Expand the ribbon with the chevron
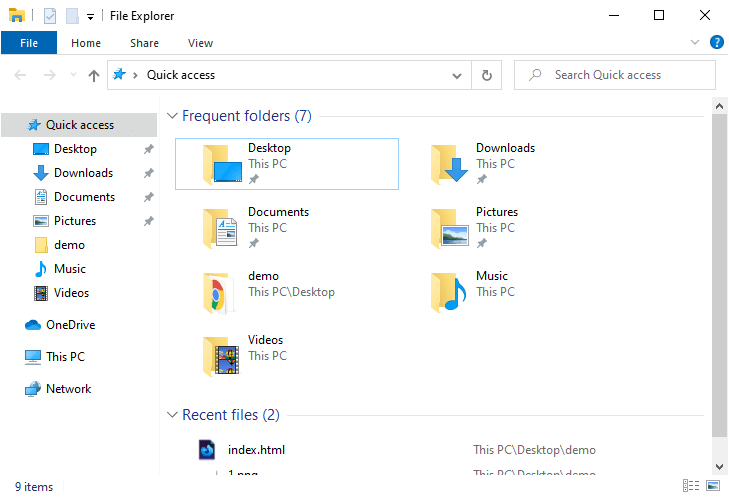 coord(696,42)
